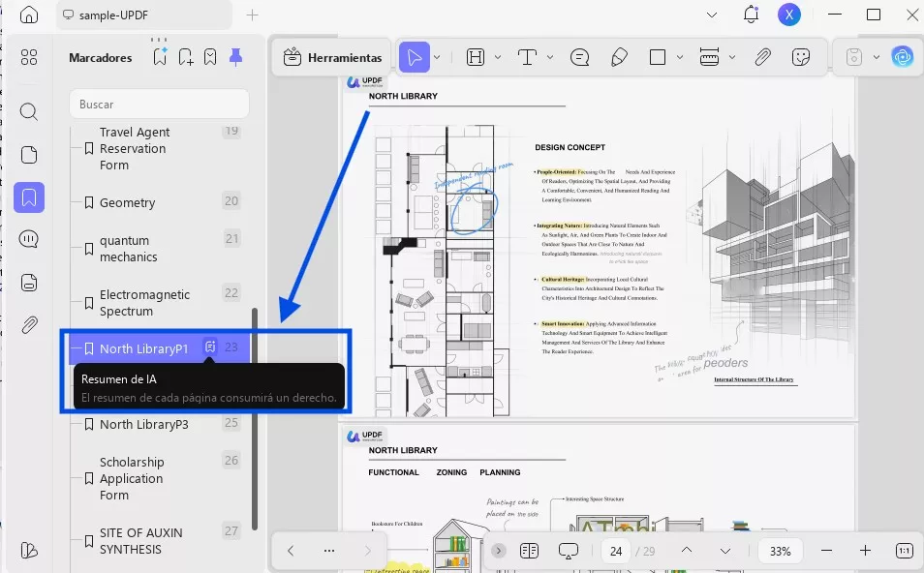Image resolution: width=924 pixels, height=573 pixels.
Task: Expand the shape tool dropdown arrow
Action: click(x=679, y=57)
